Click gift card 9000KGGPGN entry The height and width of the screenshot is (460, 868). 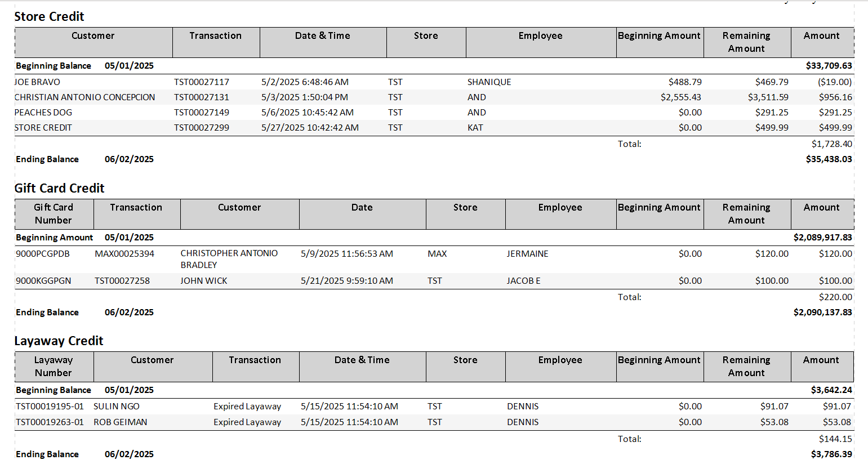coord(43,281)
